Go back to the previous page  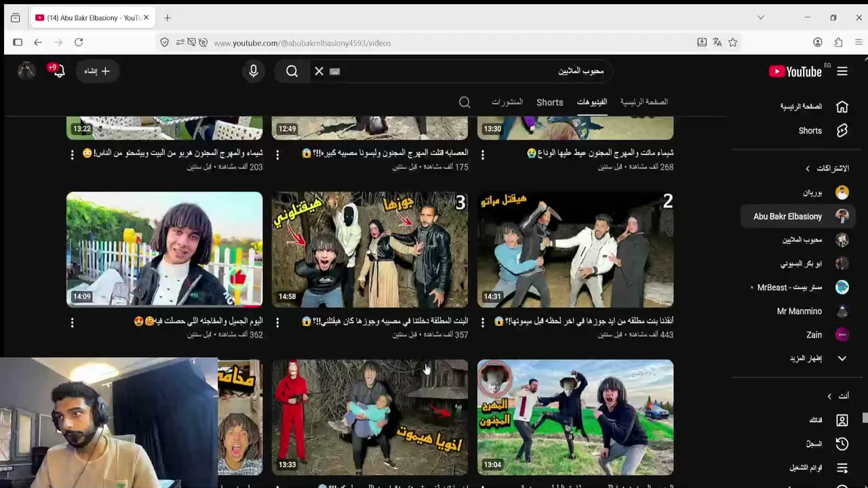click(38, 43)
